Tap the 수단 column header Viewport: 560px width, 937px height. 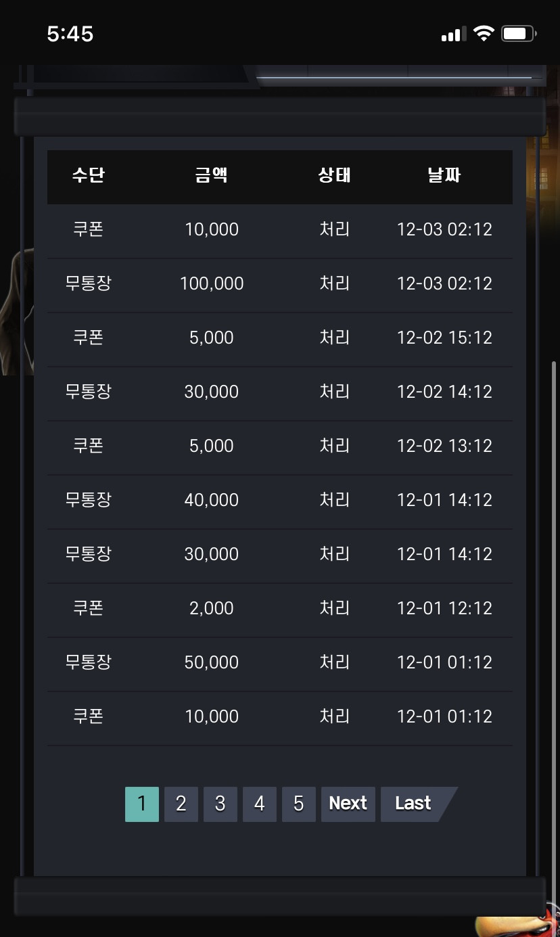coord(89,176)
